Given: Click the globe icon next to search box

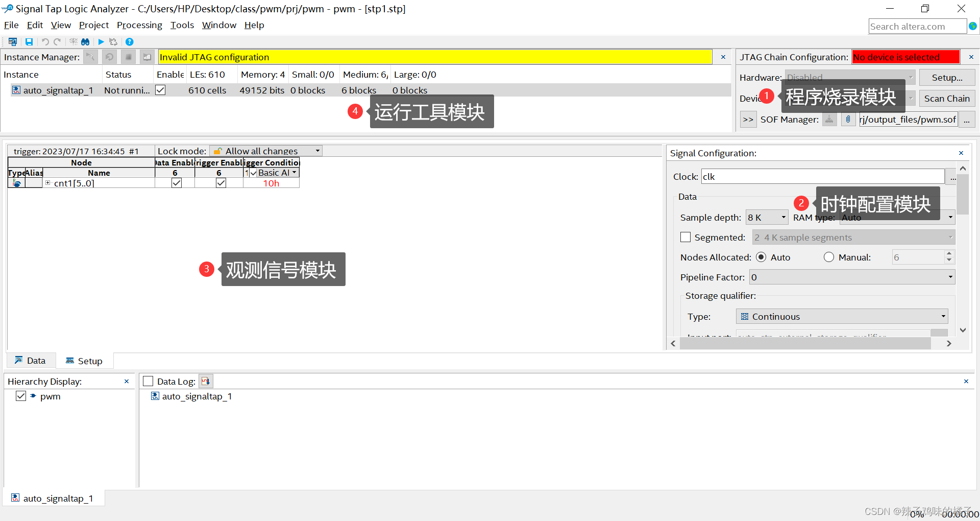Looking at the screenshot, I should (x=973, y=26).
